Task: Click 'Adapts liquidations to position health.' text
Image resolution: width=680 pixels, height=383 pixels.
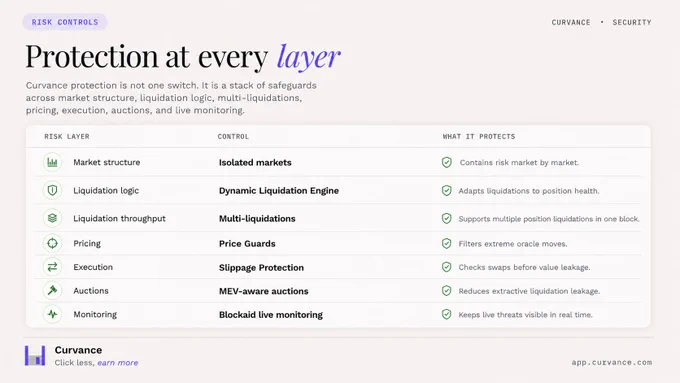Action: 529,191
